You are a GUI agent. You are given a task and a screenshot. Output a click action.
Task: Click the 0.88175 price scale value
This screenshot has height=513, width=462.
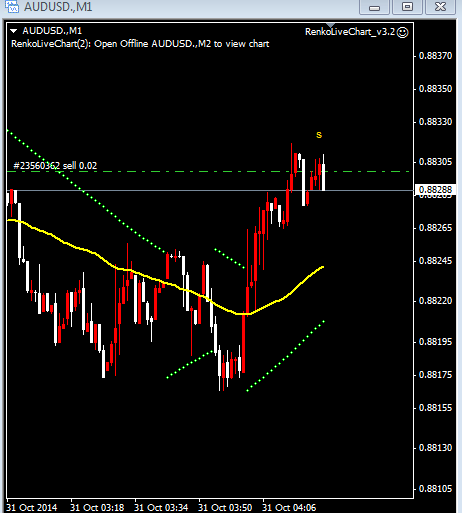tap(435, 375)
